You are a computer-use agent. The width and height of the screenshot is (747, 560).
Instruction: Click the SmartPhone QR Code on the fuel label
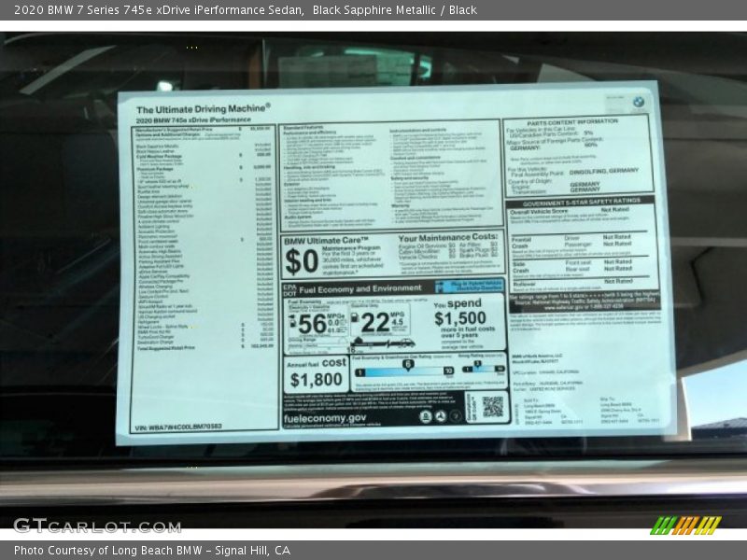pyautogui.click(x=493, y=405)
